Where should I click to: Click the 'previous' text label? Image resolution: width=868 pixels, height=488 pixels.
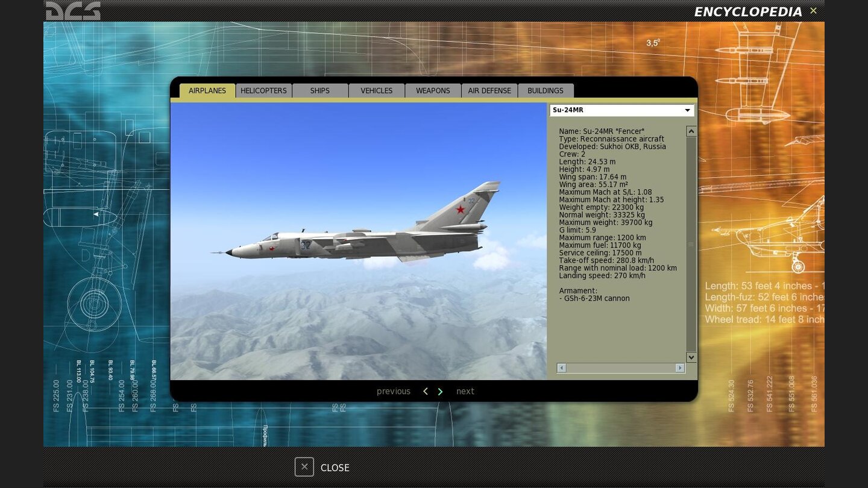(394, 392)
